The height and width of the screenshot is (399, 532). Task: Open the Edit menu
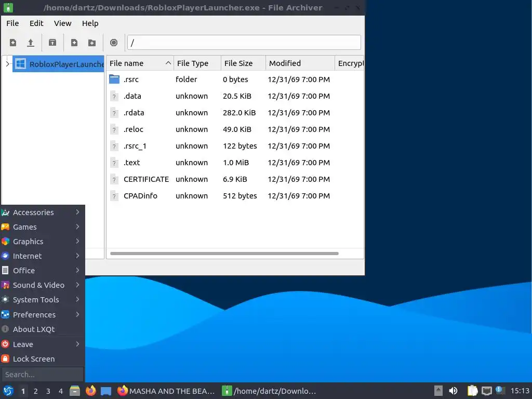click(36, 23)
